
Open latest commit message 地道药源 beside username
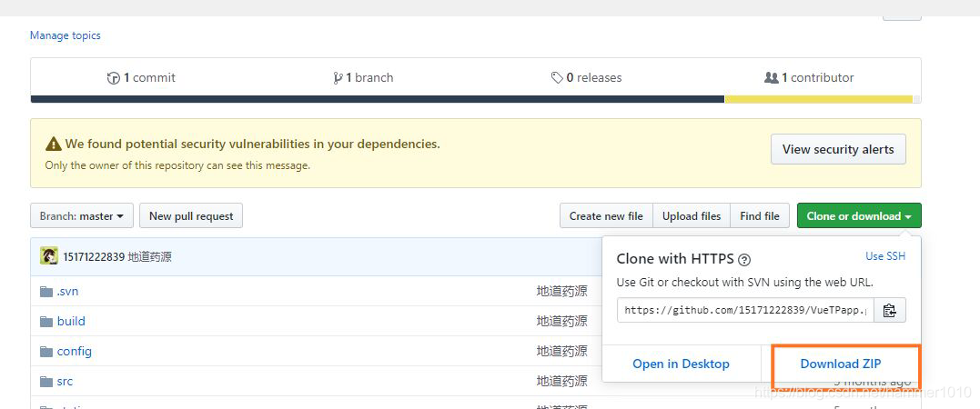tap(149, 256)
